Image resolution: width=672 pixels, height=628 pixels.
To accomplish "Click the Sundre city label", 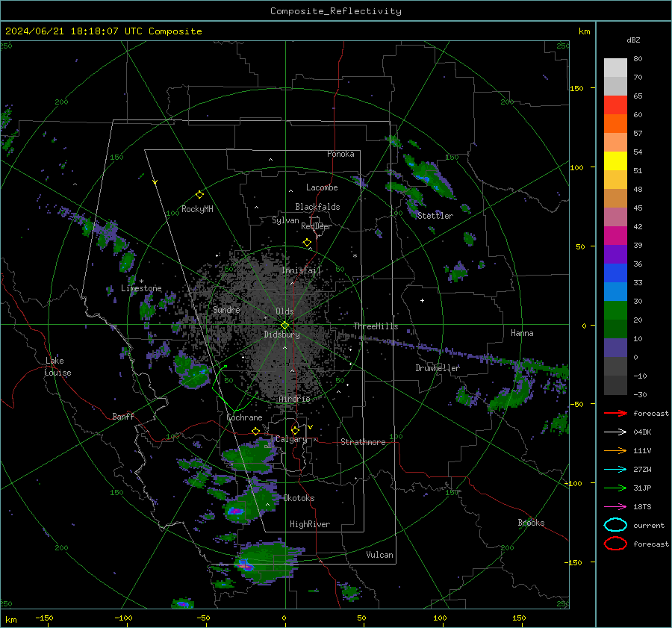I will tap(226, 309).
